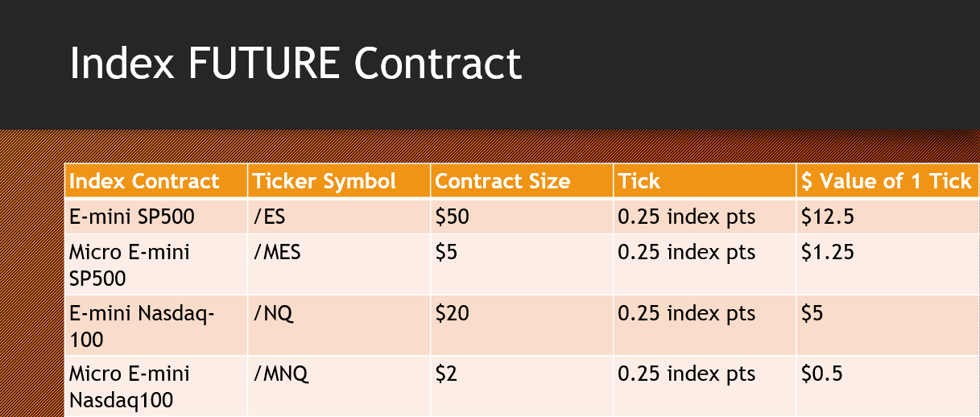Click the slide title "Index FUTURE Contract"

tap(296, 63)
